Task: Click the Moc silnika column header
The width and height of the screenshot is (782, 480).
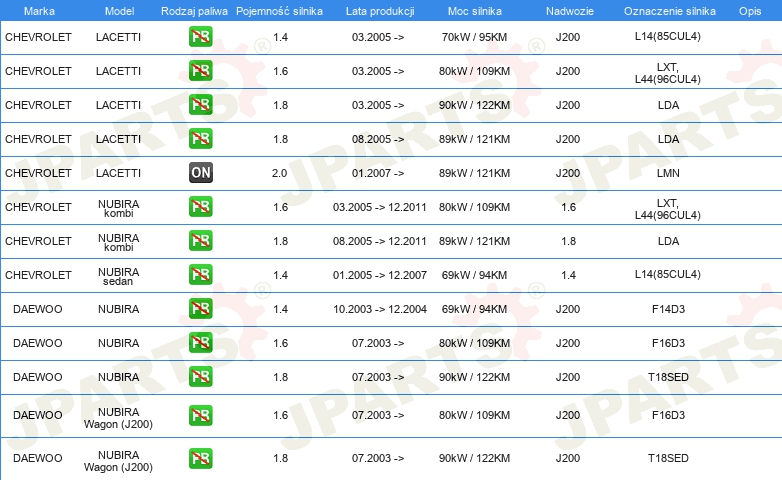Action: pos(474,11)
